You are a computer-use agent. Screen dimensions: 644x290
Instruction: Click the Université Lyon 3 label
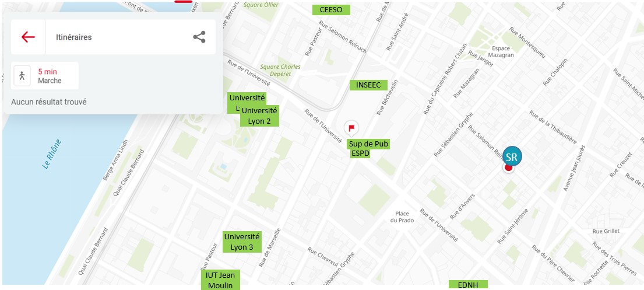click(x=242, y=242)
